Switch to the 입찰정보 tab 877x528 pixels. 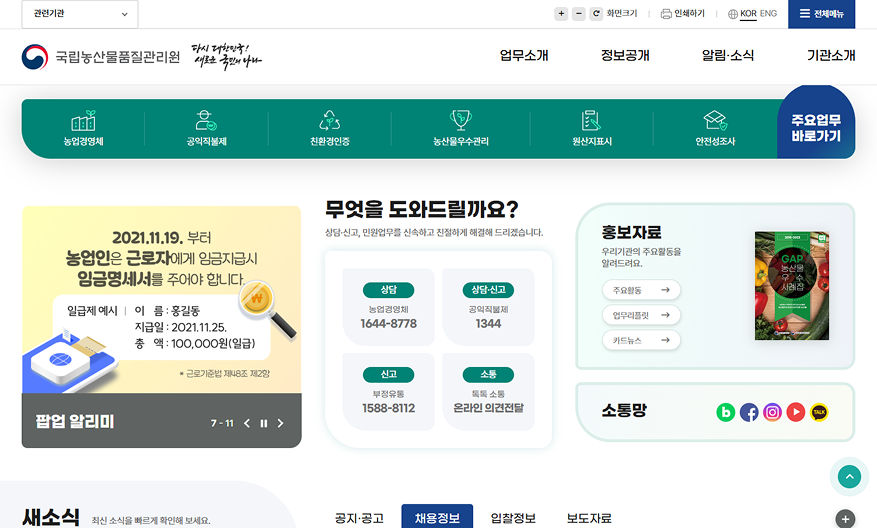tap(513, 518)
